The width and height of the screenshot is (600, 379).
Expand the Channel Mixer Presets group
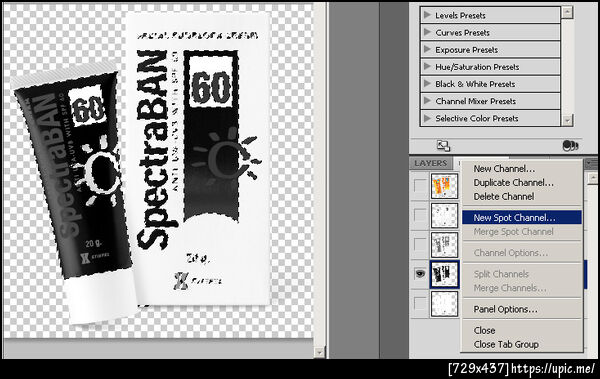[x=427, y=101]
